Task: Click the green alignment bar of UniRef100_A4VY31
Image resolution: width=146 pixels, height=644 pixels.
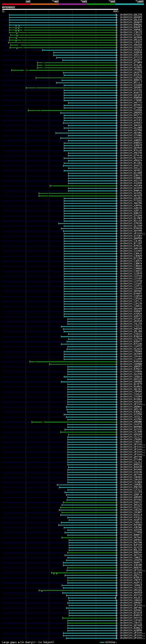Action: (90, 618)
